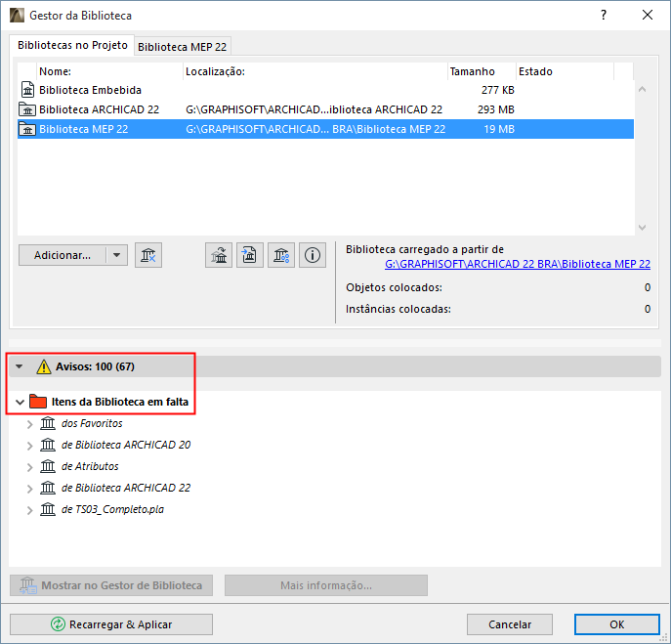The width and height of the screenshot is (671, 644).
Task: Click the Instâncias colocadas label
Action: point(398,309)
